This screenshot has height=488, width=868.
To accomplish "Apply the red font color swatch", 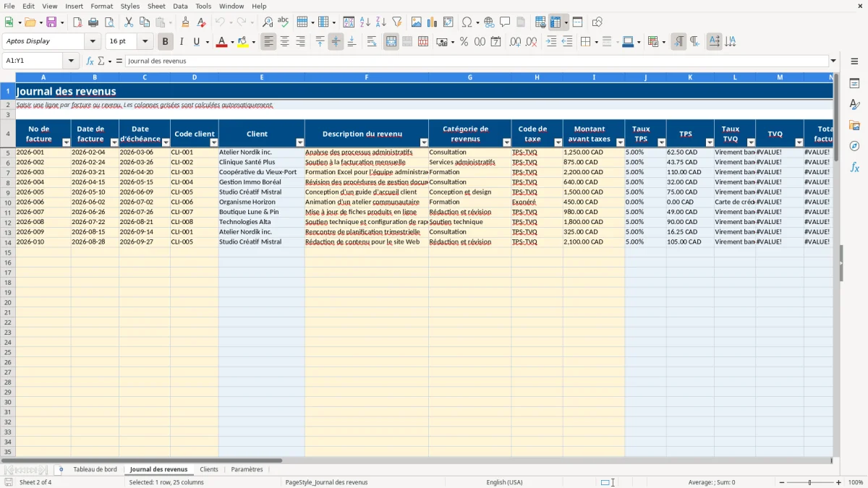I will click(x=221, y=42).
